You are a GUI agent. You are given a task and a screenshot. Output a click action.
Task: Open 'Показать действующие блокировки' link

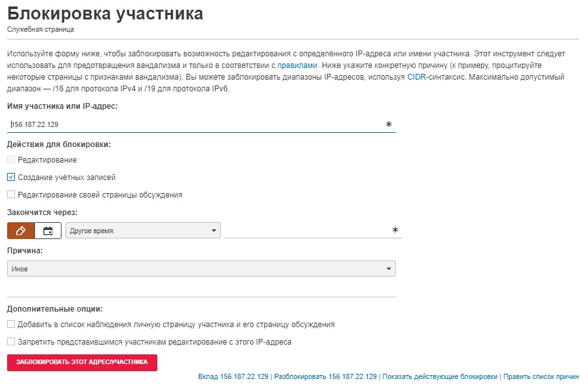[x=440, y=376]
